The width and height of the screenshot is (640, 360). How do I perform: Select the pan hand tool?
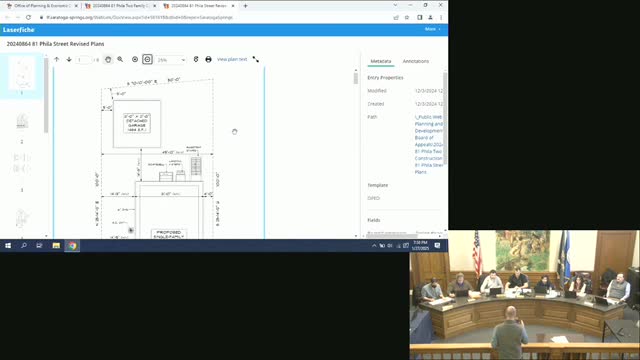tap(108, 60)
